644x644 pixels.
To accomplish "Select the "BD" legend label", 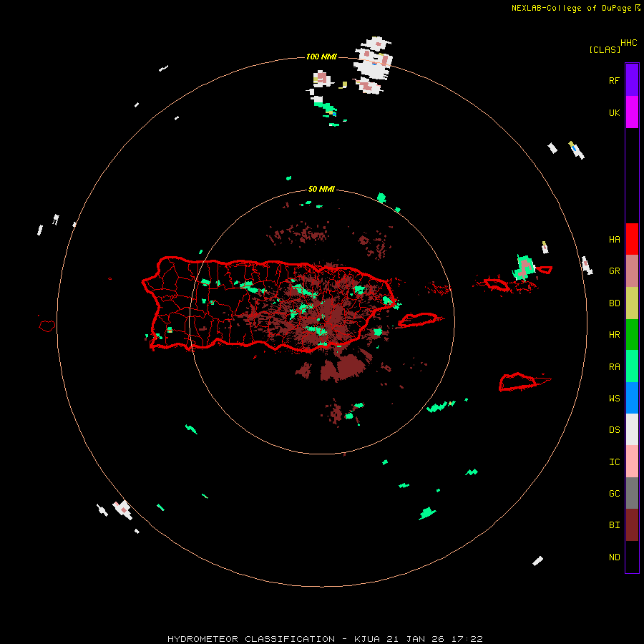I will (614, 303).
